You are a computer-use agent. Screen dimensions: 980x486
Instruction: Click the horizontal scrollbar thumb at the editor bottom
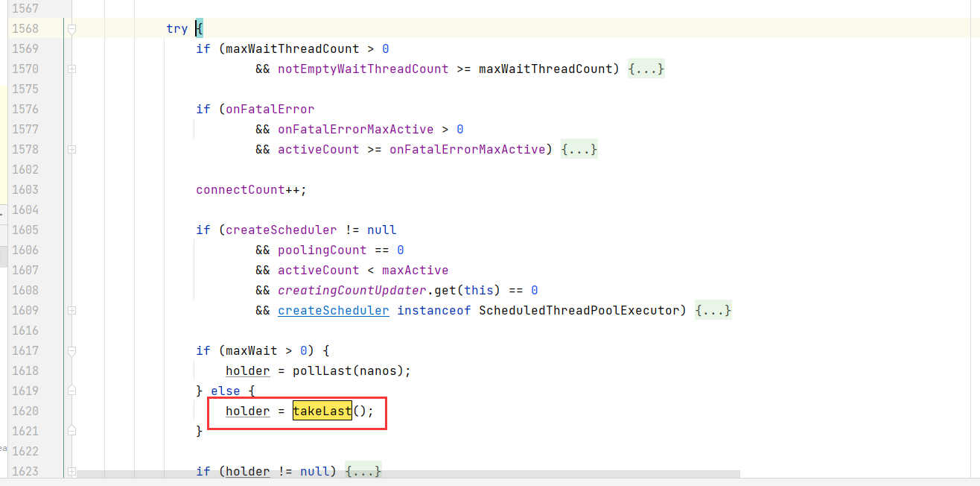click(x=408, y=474)
